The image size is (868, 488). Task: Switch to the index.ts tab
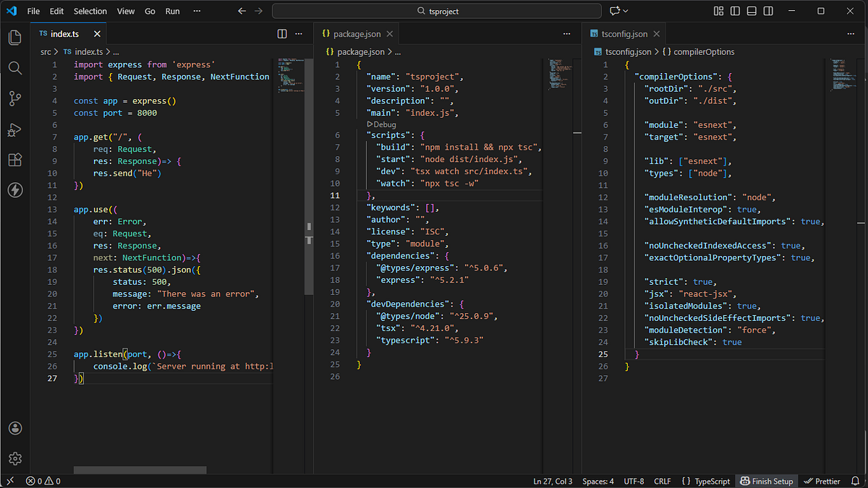click(68, 34)
